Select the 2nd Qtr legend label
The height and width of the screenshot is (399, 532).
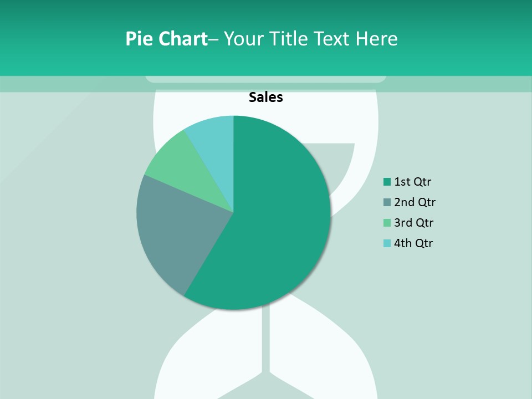[x=415, y=202]
